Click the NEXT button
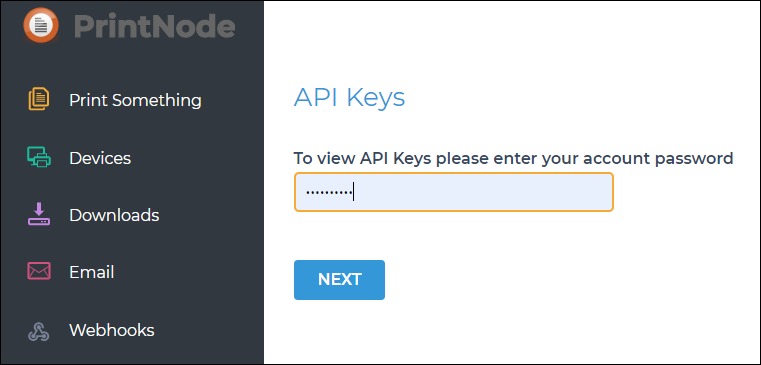Viewport: 761px width, 365px height. tap(339, 280)
